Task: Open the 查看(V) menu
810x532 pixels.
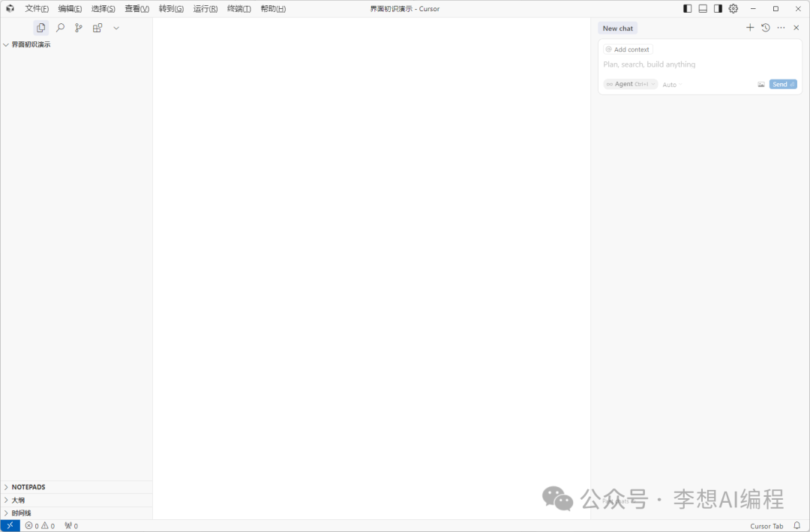Action: pos(137,9)
